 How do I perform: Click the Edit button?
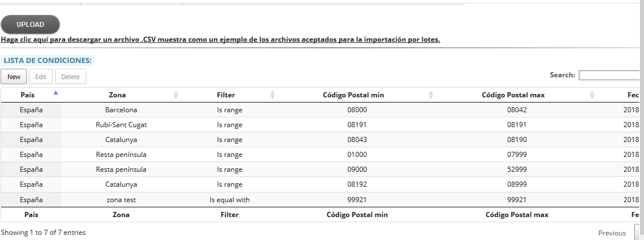[41, 77]
